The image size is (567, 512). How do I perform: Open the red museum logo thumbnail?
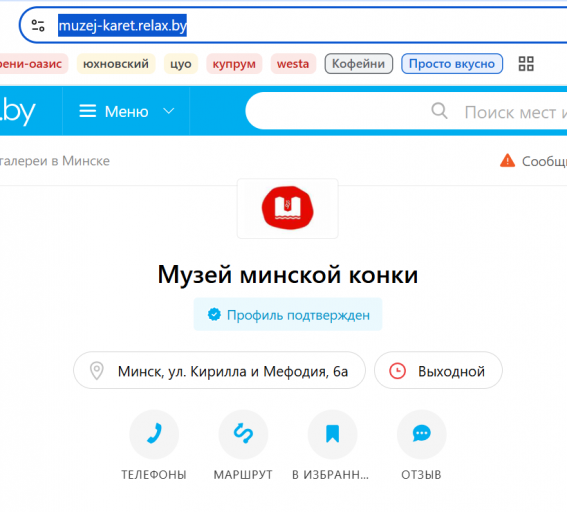point(287,208)
